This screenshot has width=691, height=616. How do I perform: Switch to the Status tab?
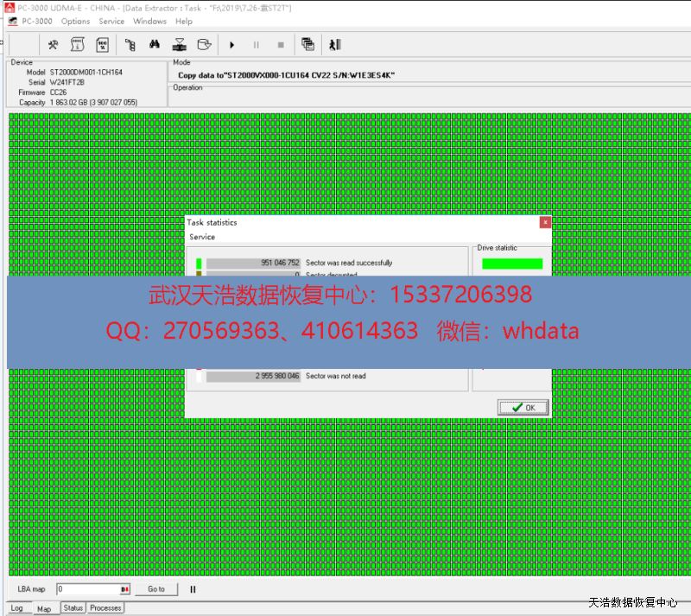click(73, 608)
